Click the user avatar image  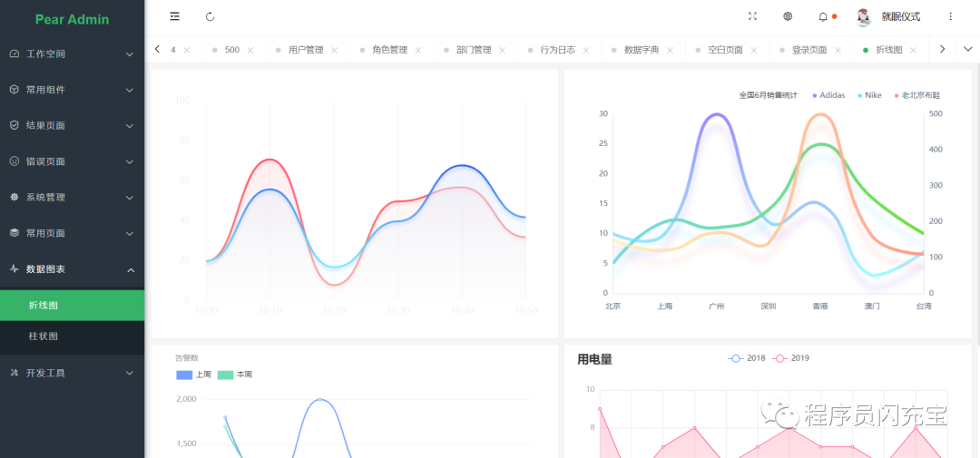pyautogui.click(x=864, y=17)
